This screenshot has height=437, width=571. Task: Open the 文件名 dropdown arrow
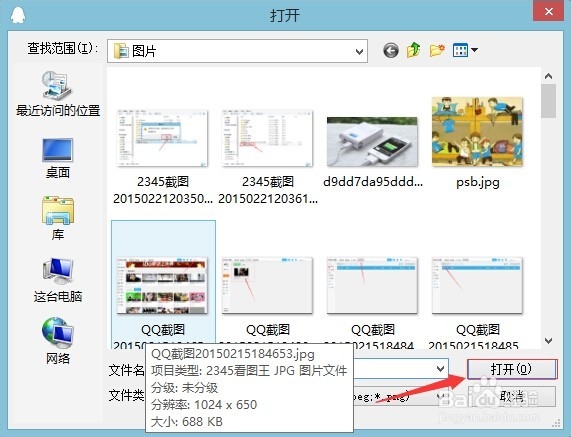(x=440, y=369)
